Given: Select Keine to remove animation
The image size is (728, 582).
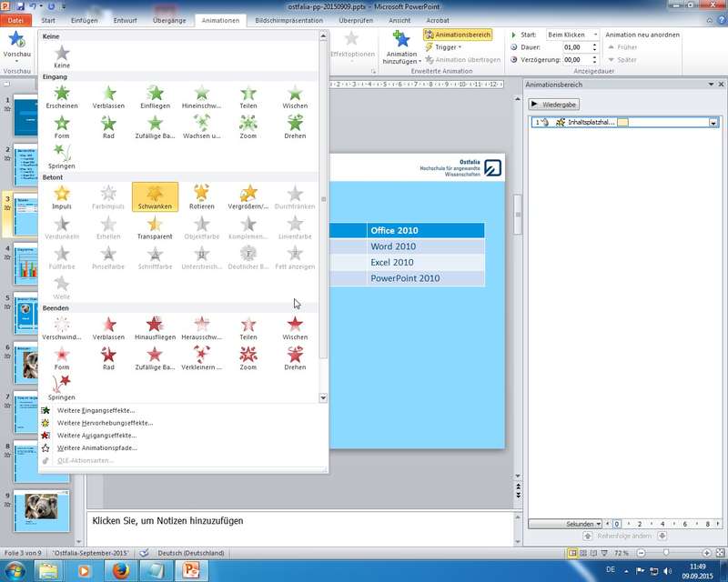Looking at the screenshot, I should click(62, 56).
